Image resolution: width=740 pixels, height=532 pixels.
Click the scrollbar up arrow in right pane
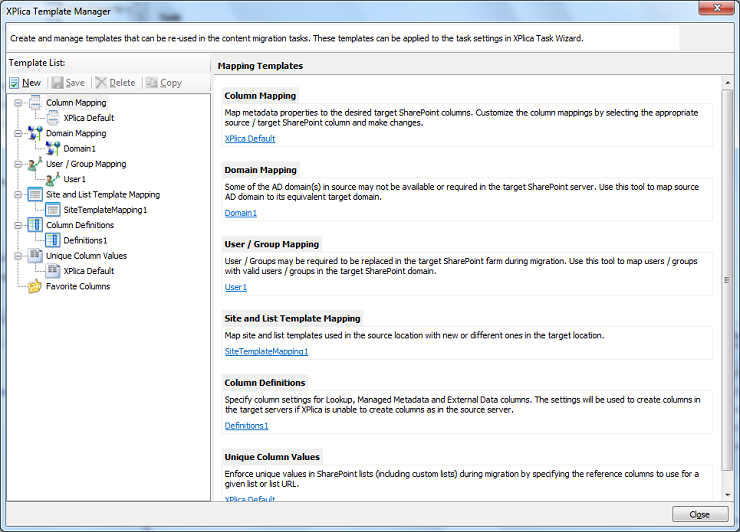(x=727, y=83)
